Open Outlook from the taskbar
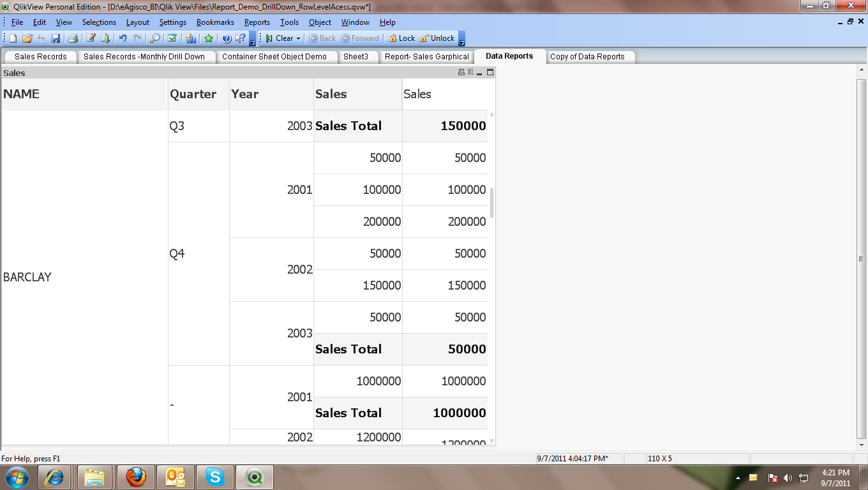Viewport: 868px width, 490px height. [x=176, y=477]
